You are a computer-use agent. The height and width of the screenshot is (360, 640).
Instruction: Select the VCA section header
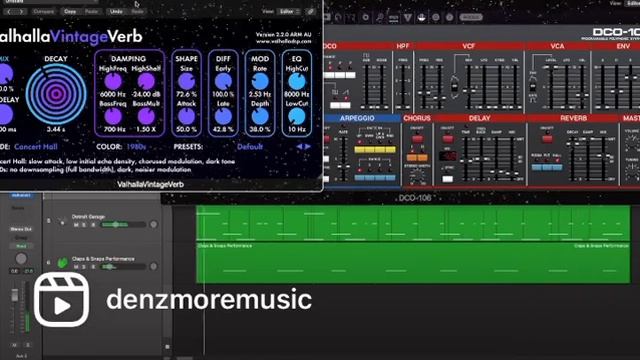pos(557,46)
